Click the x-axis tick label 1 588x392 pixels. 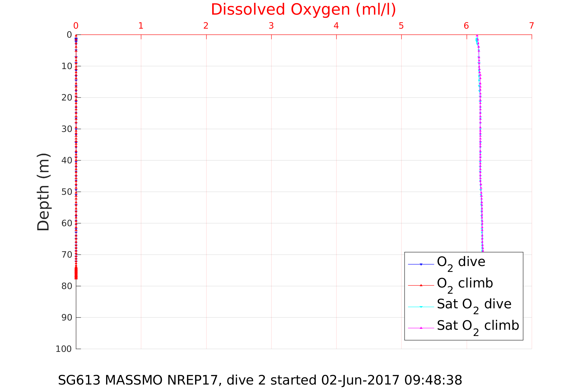click(x=141, y=26)
